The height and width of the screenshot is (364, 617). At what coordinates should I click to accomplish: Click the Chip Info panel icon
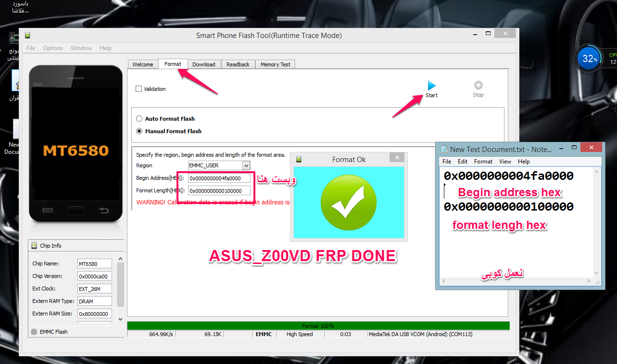coord(34,246)
